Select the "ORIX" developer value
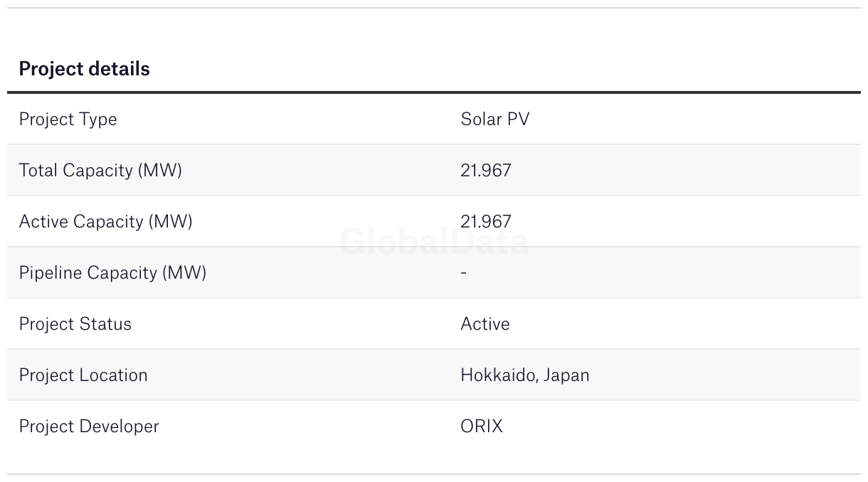868x482 pixels. click(x=481, y=427)
